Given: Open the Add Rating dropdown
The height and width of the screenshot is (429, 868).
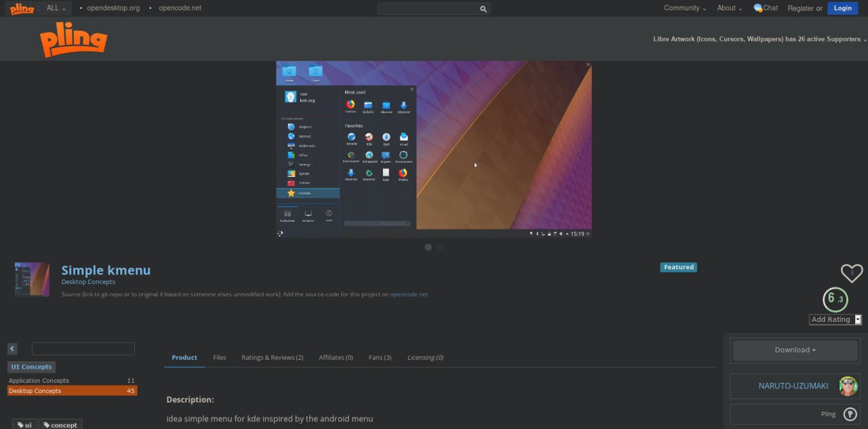Looking at the screenshot, I should [x=835, y=319].
